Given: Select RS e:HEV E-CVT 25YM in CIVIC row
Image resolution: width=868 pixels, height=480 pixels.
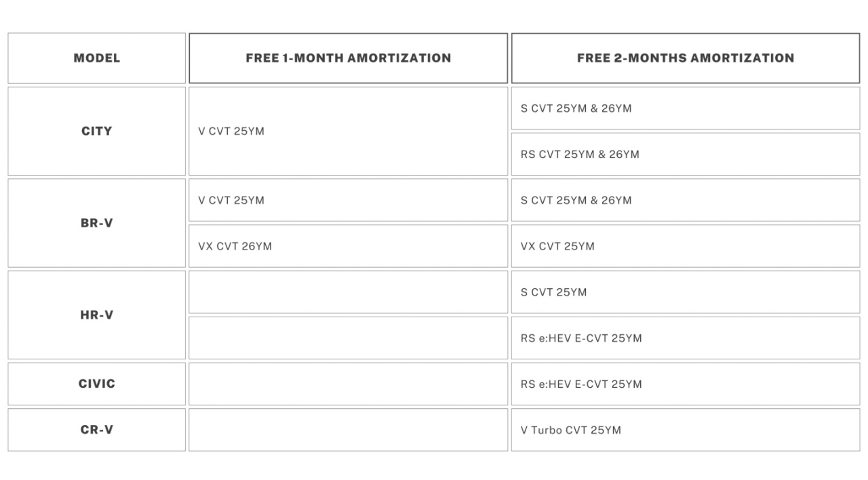Looking at the screenshot, I should (x=581, y=384).
